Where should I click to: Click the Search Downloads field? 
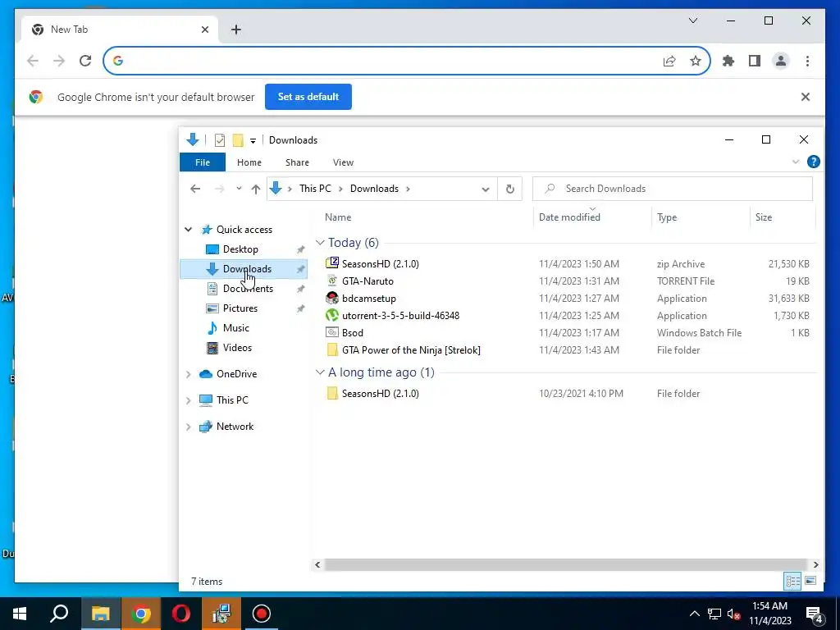[x=673, y=189]
